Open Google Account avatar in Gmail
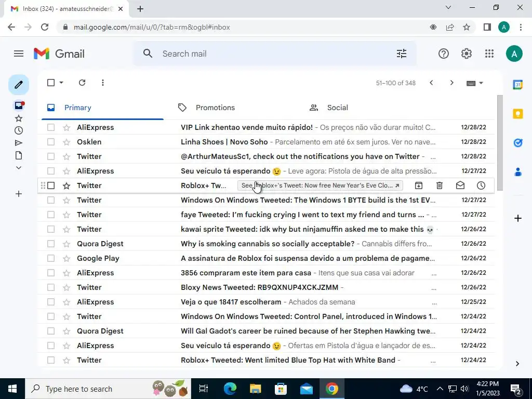 coord(514,54)
